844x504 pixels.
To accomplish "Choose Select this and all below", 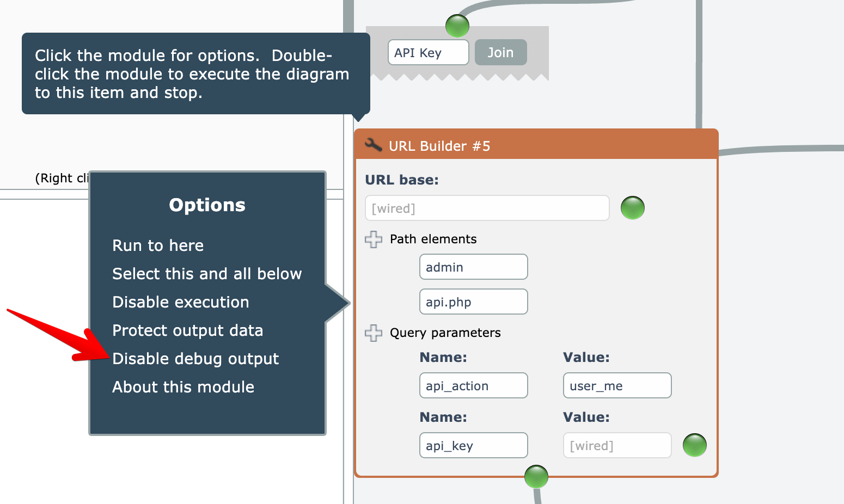I will click(x=207, y=274).
